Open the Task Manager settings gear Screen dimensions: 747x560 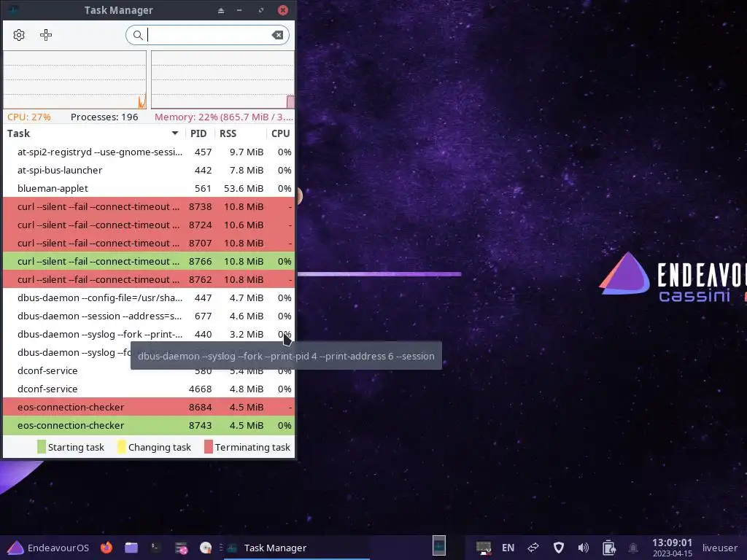pyautogui.click(x=19, y=35)
